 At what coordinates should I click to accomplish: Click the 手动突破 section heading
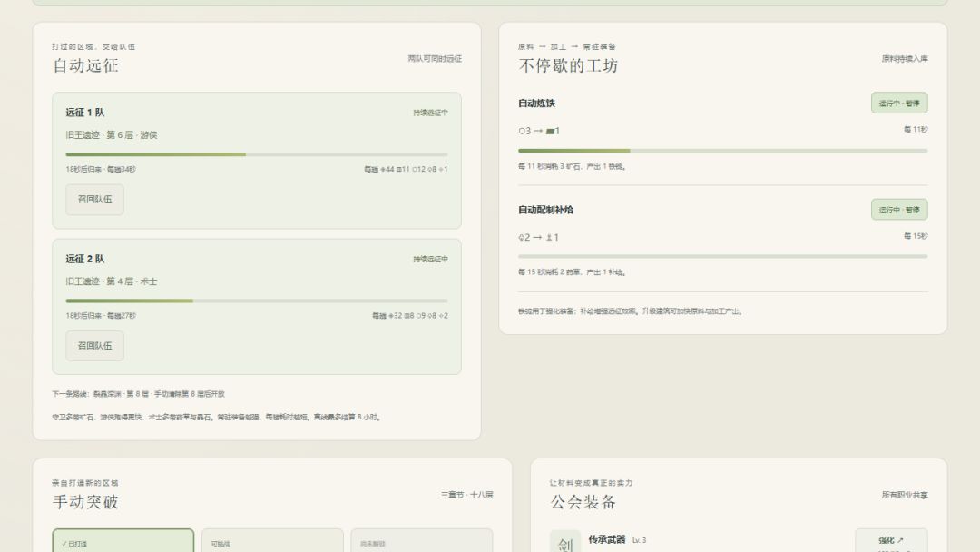[x=85, y=502]
